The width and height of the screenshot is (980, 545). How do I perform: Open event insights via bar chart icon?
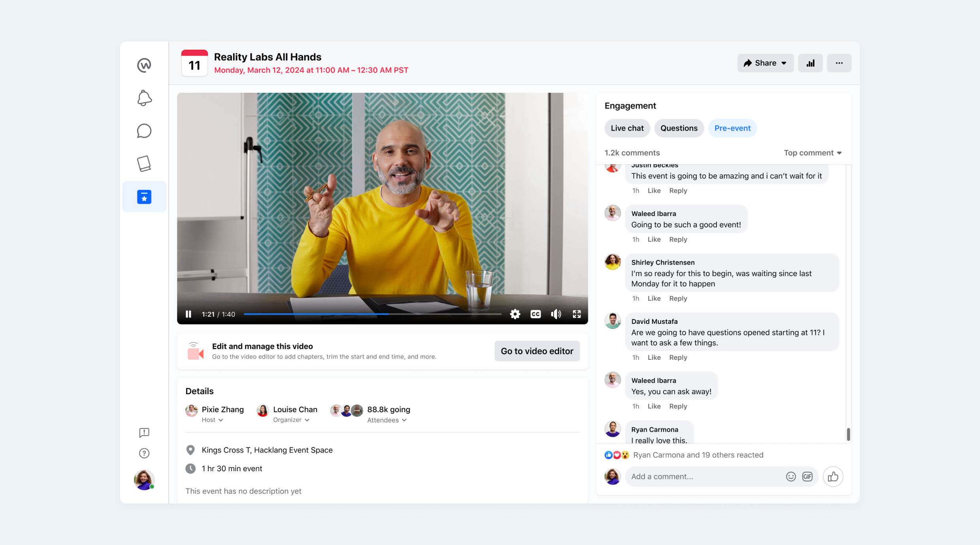point(810,63)
